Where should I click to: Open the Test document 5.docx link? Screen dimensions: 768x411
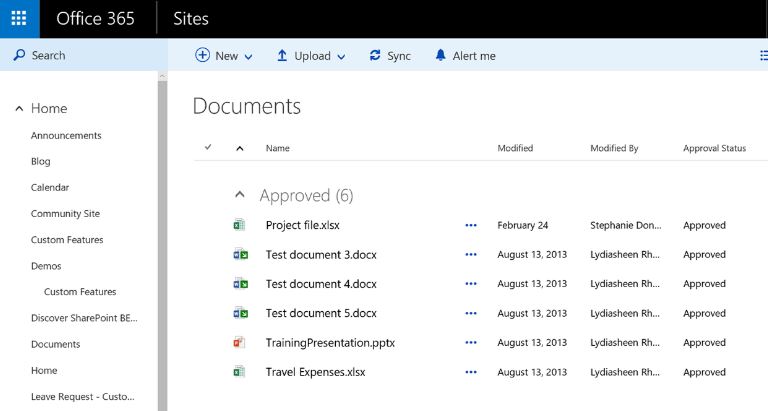(x=321, y=313)
